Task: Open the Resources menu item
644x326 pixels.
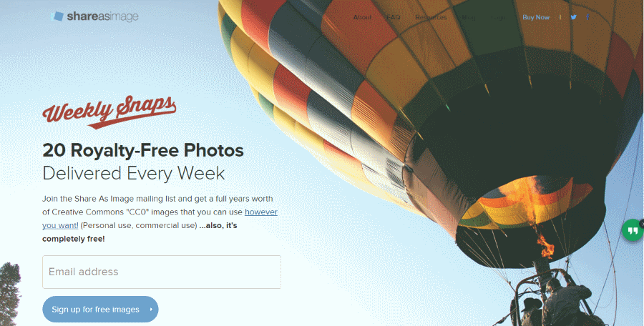Action: 431,17
